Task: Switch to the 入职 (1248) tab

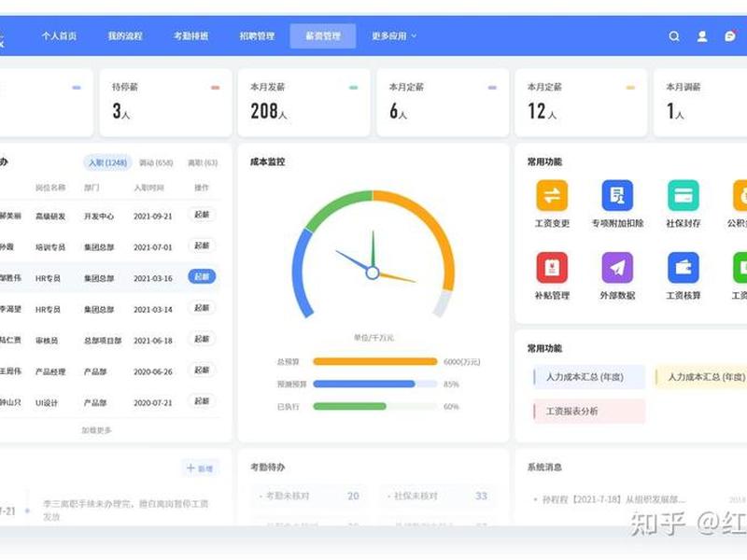Action: coord(107,162)
